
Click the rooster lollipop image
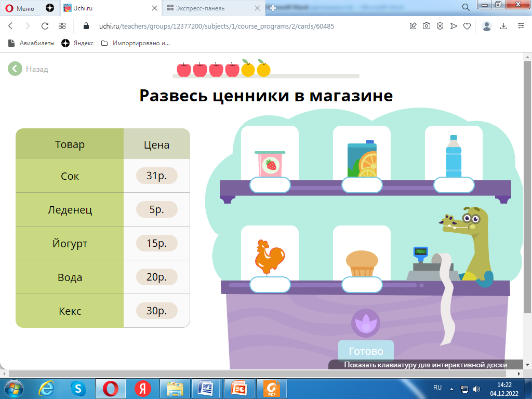click(x=270, y=257)
